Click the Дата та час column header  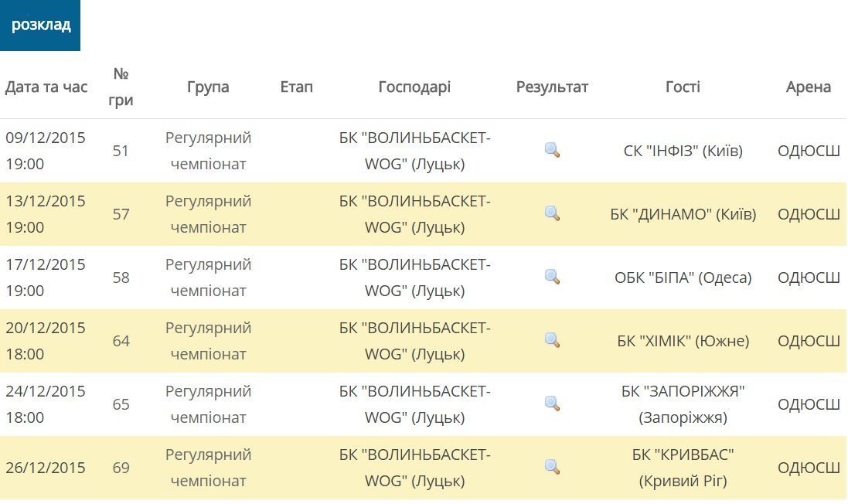coord(46,87)
